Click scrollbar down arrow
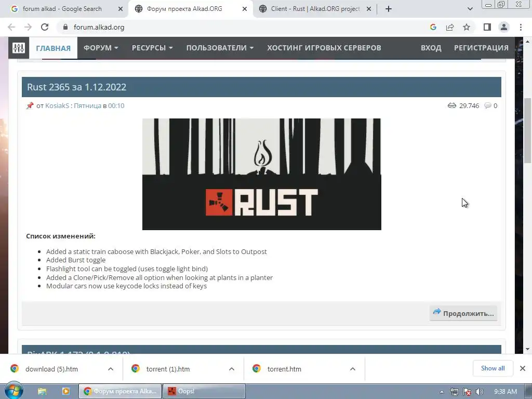Image resolution: width=532 pixels, height=399 pixels. coord(528,349)
